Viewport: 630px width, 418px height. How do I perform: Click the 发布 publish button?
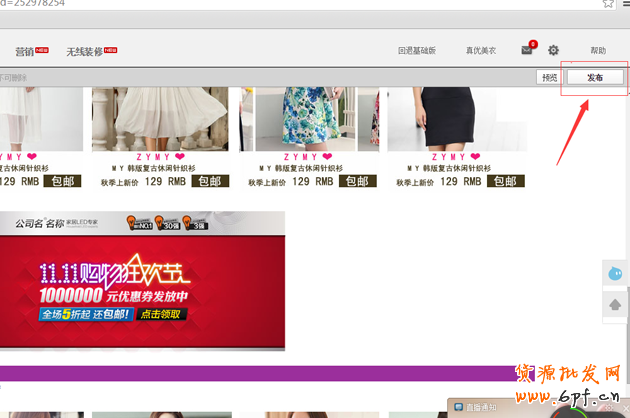click(594, 77)
